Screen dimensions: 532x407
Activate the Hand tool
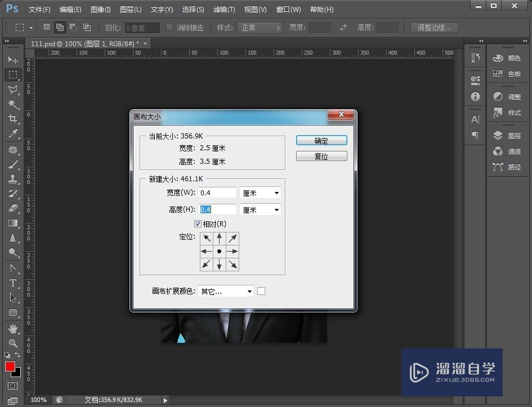coord(13,328)
